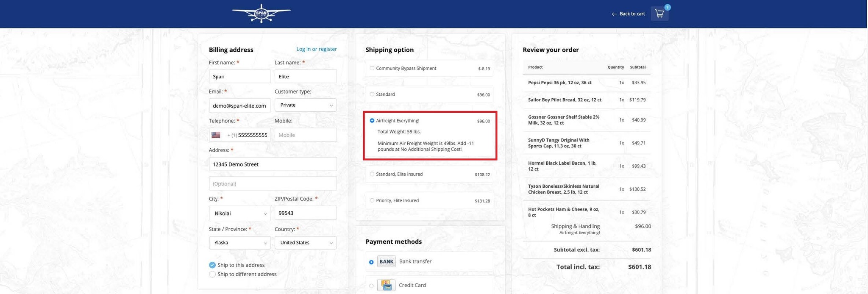The width and height of the screenshot is (868, 294).
Task: Click the Span Elite airplane logo
Action: pyautogui.click(x=261, y=14)
